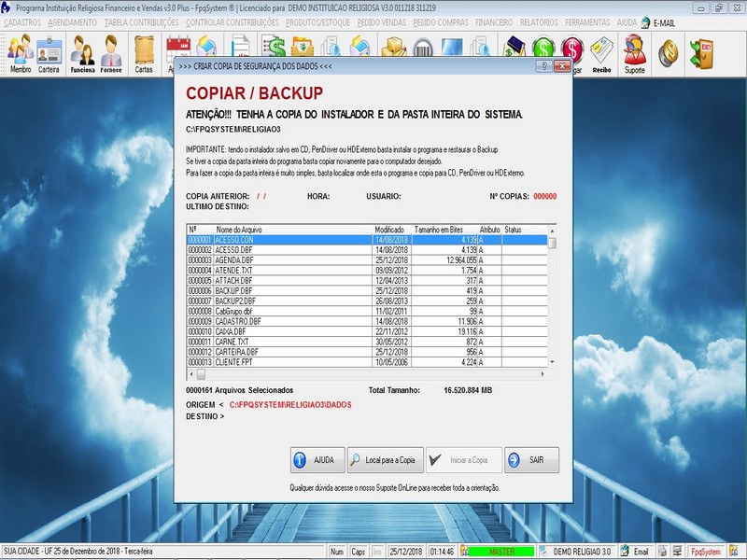Open the Carteira ID card icon
This screenshot has height=560, width=747.
click(x=49, y=54)
